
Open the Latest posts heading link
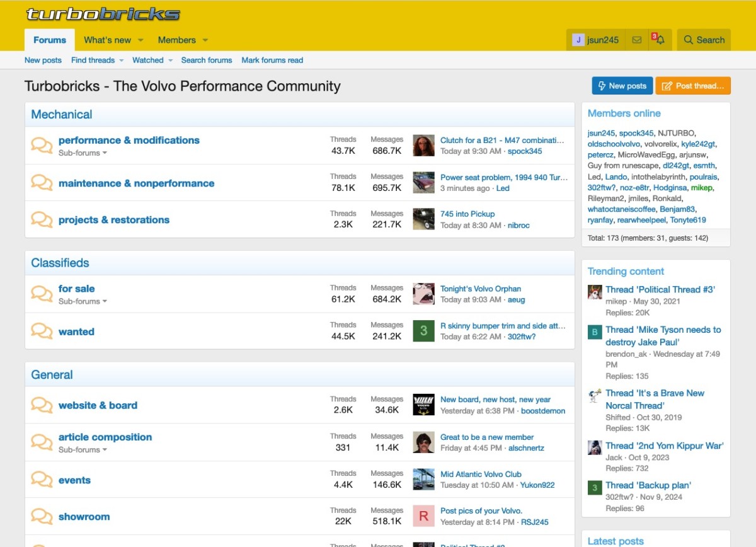tap(616, 541)
